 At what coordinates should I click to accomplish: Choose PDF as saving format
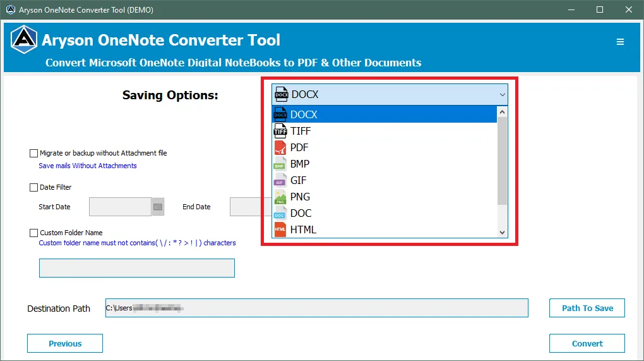tap(385, 147)
